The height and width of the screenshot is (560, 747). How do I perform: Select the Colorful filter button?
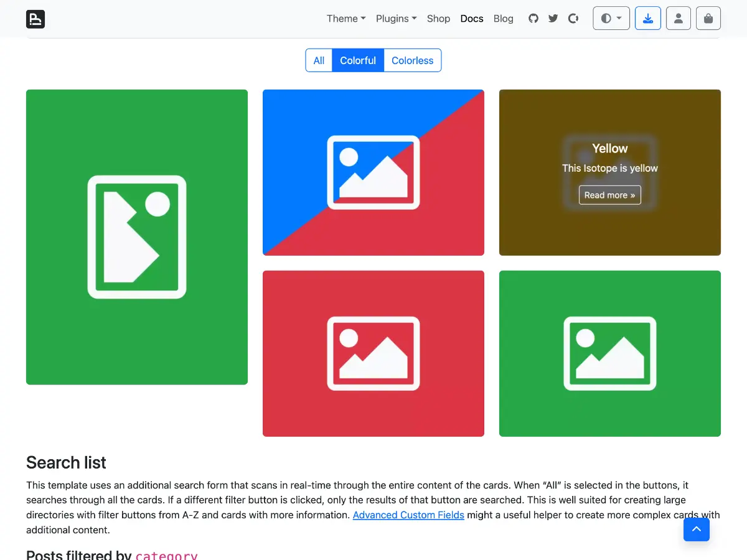pos(358,60)
